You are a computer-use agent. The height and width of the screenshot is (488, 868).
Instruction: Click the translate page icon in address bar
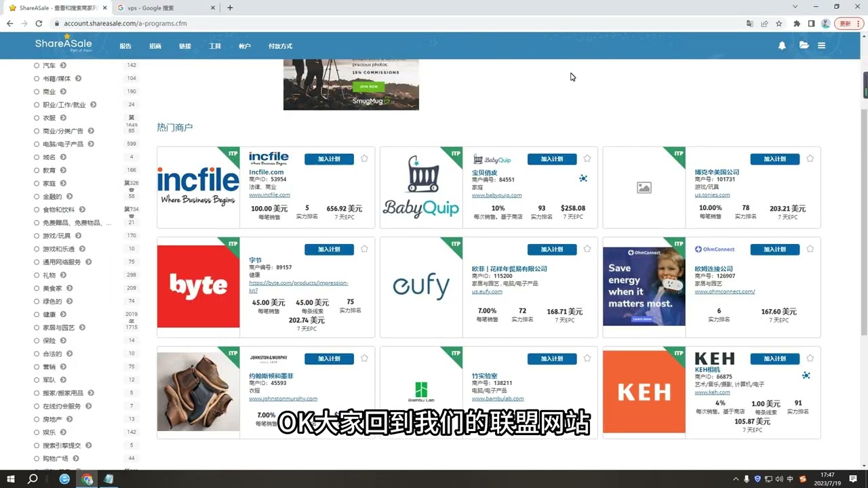tap(749, 23)
